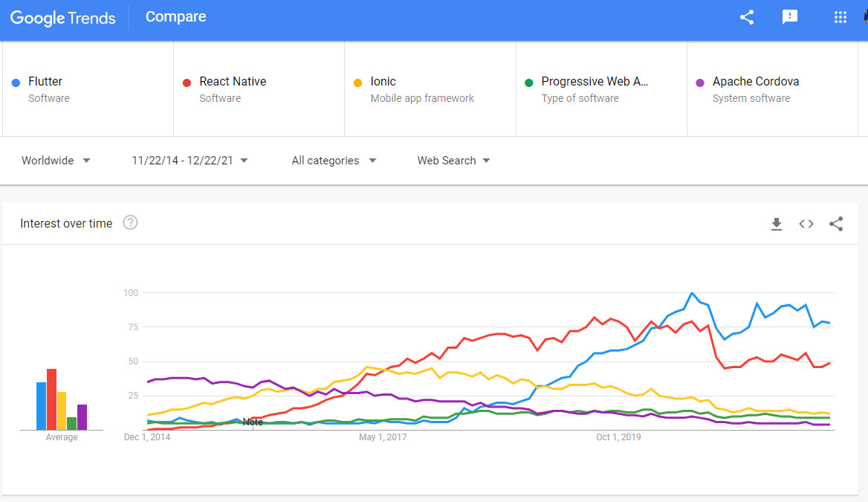The height and width of the screenshot is (502, 868).
Task: Click the 25 y-axis label
Action: coord(133,396)
